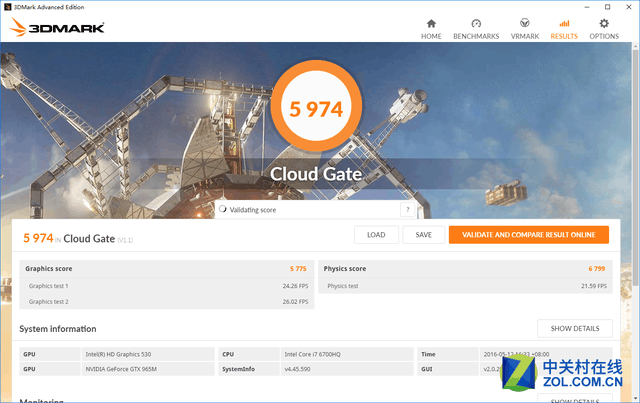640x403 pixels.
Task: Open the Options gear icon
Action: coord(604,23)
